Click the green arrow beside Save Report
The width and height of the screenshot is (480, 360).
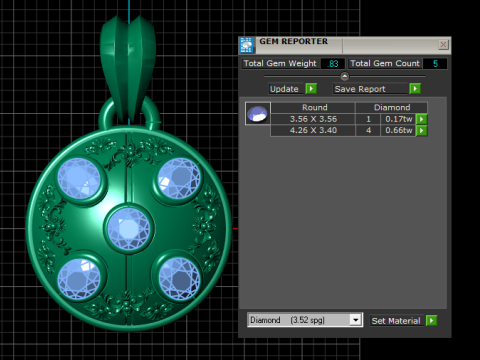pyautogui.click(x=415, y=89)
